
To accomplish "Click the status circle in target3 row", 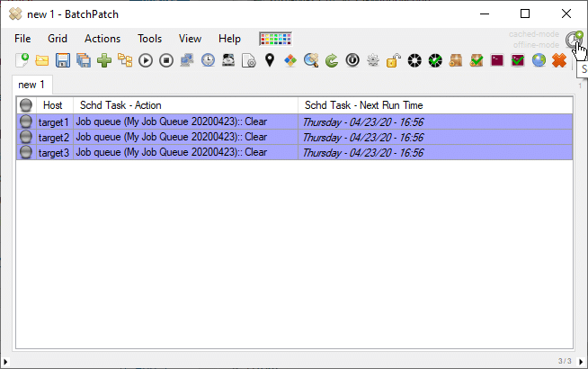I will point(26,152).
